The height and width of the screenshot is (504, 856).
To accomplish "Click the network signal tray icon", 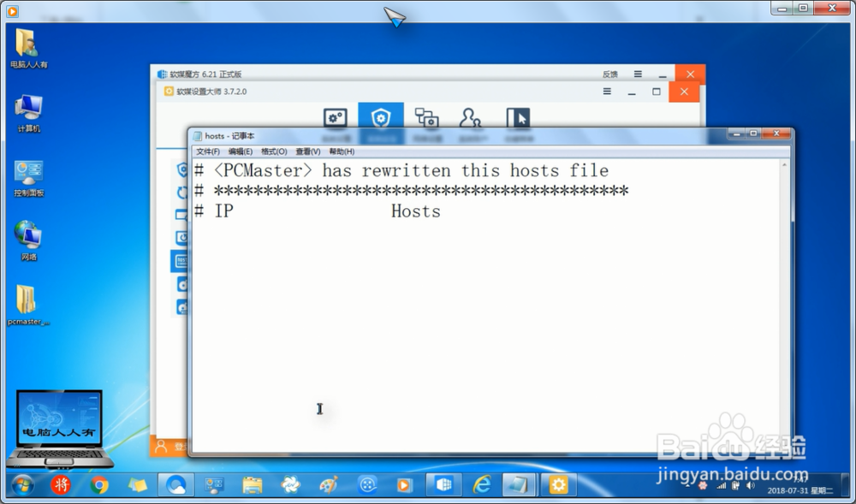I will point(722,485).
